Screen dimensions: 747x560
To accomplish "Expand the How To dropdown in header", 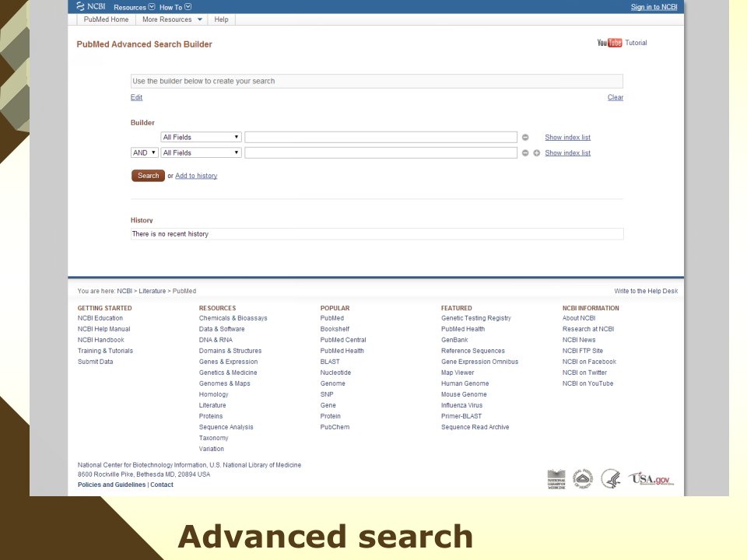I will tap(175, 7).
